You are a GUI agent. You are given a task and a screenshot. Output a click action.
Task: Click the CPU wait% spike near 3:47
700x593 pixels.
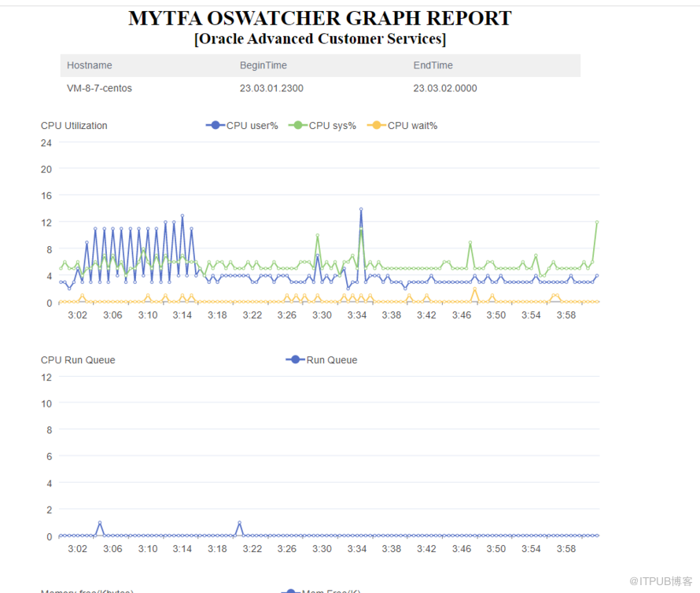(474, 289)
